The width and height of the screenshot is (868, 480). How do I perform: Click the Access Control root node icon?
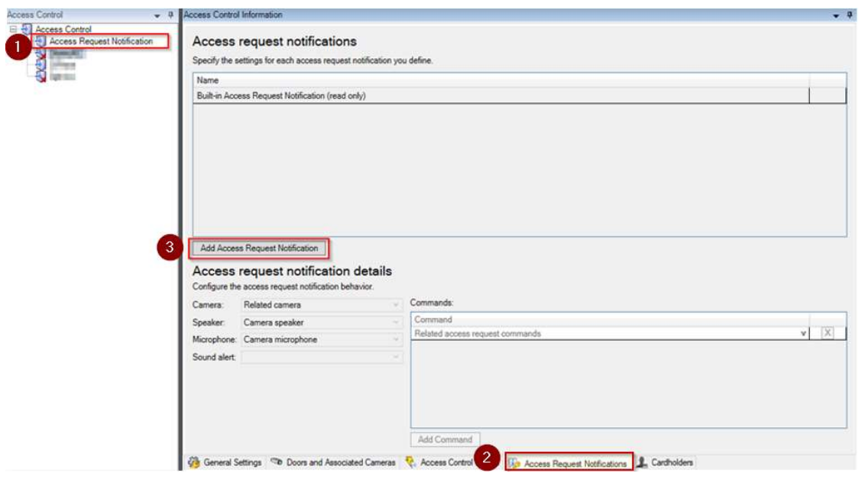tap(28, 30)
